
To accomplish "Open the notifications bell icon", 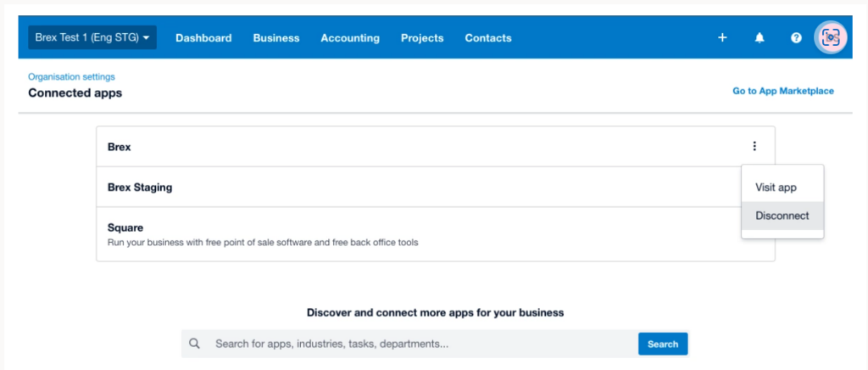I will click(759, 37).
